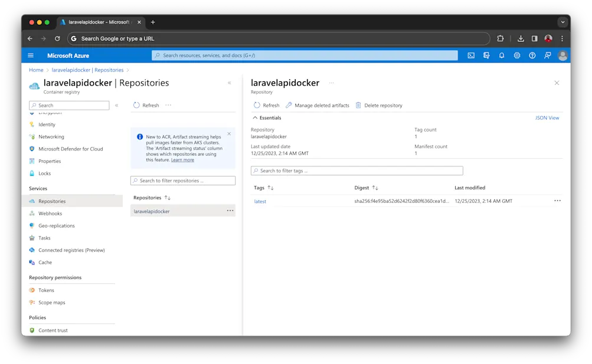Screen dimensions: 592x364
Task: Click the browser extensions puzzle icon
Action: click(x=501, y=38)
